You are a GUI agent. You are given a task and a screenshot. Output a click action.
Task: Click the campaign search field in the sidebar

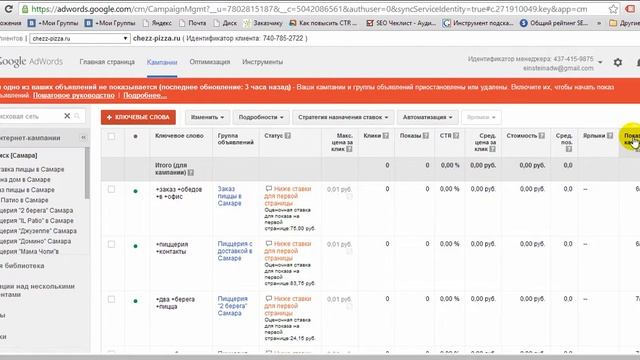[x=31, y=116]
